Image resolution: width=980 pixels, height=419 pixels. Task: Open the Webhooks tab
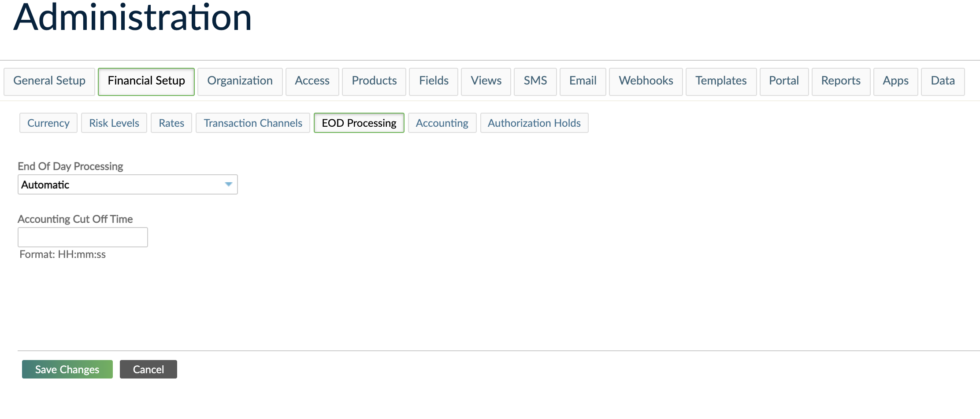646,81
